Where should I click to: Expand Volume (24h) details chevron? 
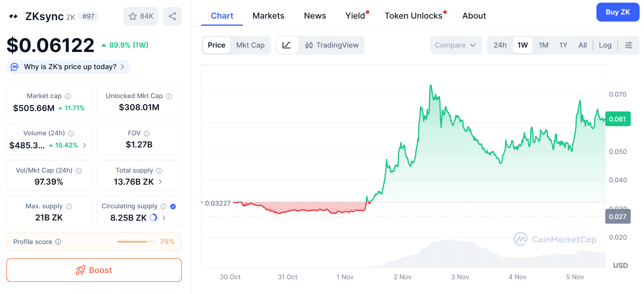click(x=85, y=145)
